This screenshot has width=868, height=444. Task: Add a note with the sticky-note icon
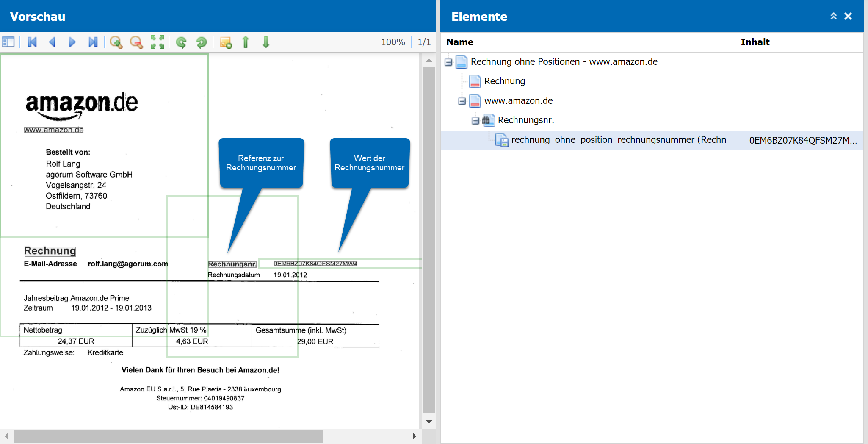coord(226,42)
